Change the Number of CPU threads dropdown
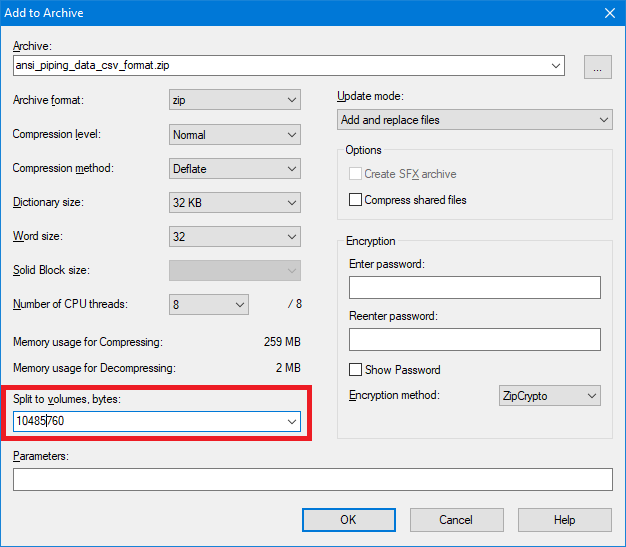Image resolution: width=626 pixels, height=547 pixels. (209, 304)
